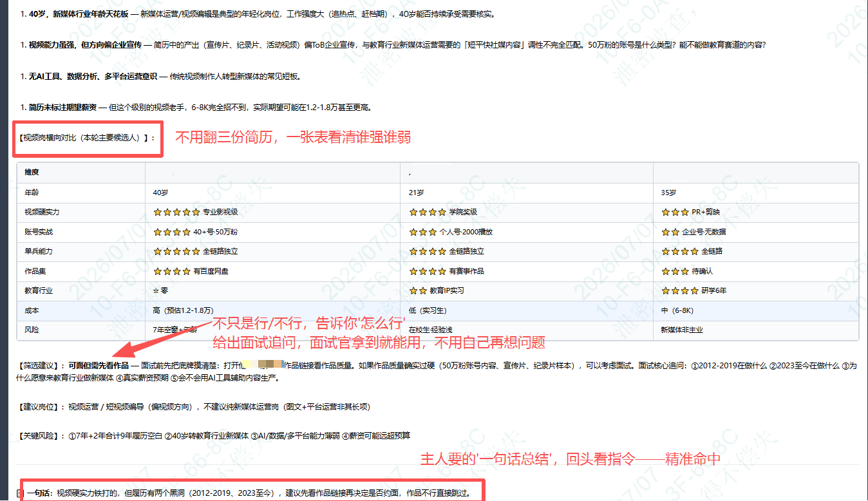Click the "【关键风险】：" label
The image size is (868, 501).
tap(42, 436)
